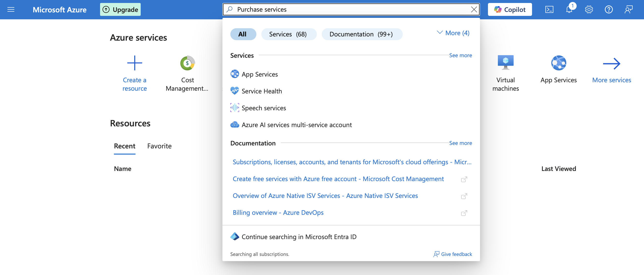644x275 pixels.
Task: Click the Searching all subscriptions text
Action: pos(260,254)
